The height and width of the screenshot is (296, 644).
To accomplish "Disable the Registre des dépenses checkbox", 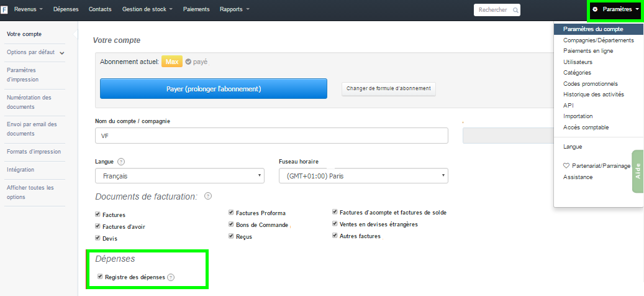I will coord(100,277).
